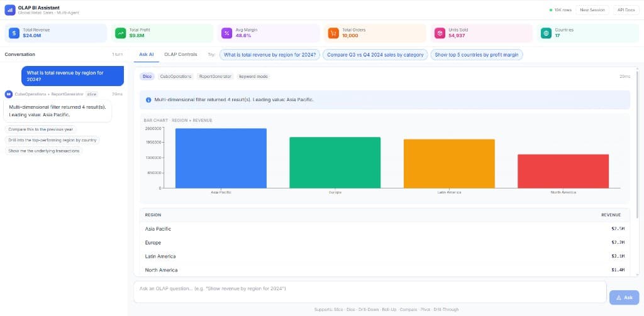Image resolution: width=644 pixels, height=316 pixels.
Task: Open the API Docs link
Action: [626, 10]
